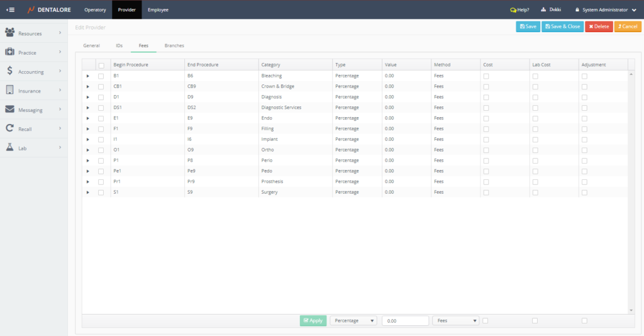
Task: Open the Percentage type dropdown at bottom
Action: [x=353, y=320]
